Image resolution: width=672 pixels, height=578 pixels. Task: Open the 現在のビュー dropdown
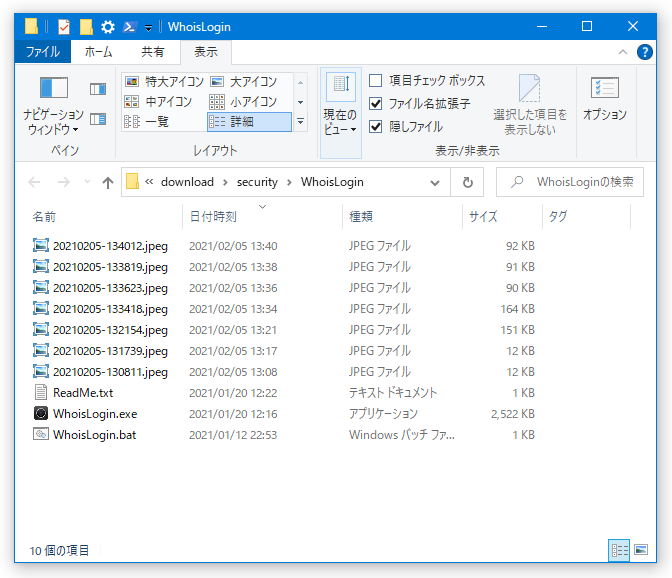340,113
